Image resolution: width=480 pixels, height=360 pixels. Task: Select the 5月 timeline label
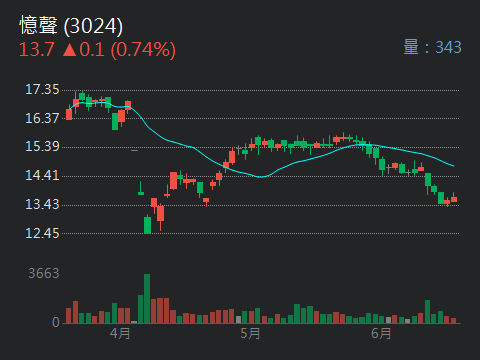250,333
